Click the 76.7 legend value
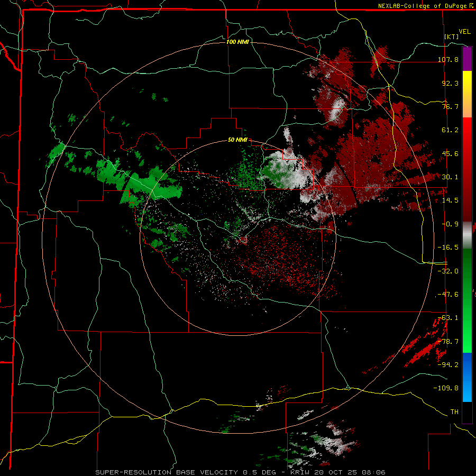476x476 pixels. point(450,106)
